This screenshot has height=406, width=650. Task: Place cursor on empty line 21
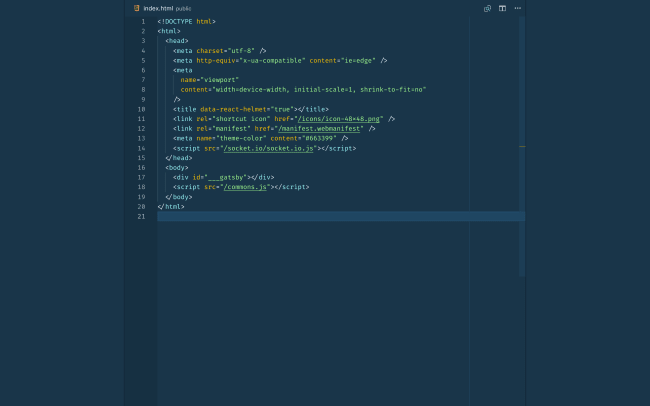tap(300, 216)
